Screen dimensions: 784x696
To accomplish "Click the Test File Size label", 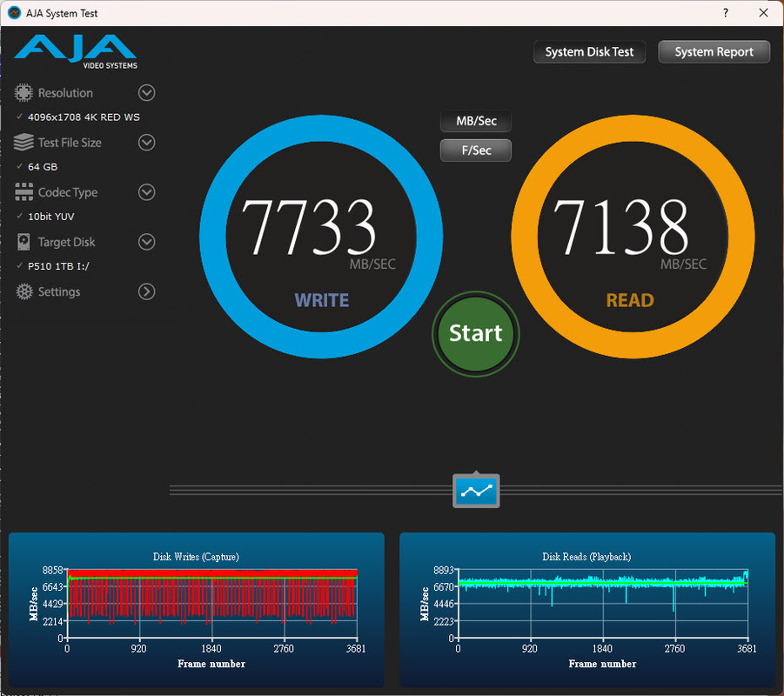I will pos(70,143).
